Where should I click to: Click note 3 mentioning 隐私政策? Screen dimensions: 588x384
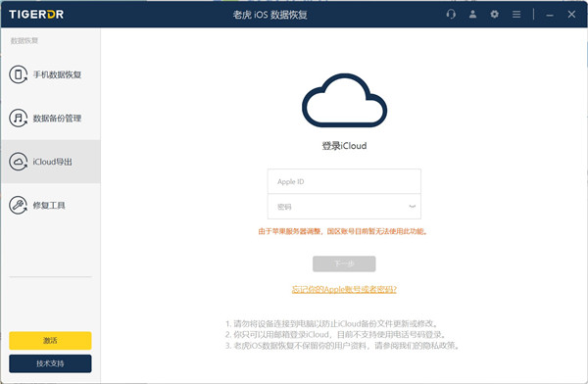[342, 346]
